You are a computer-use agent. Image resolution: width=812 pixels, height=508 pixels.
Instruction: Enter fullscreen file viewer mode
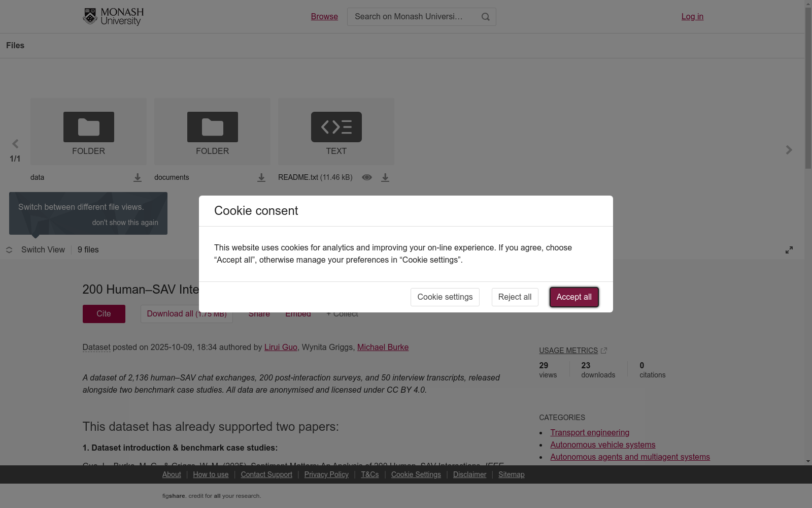pos(789,250)
